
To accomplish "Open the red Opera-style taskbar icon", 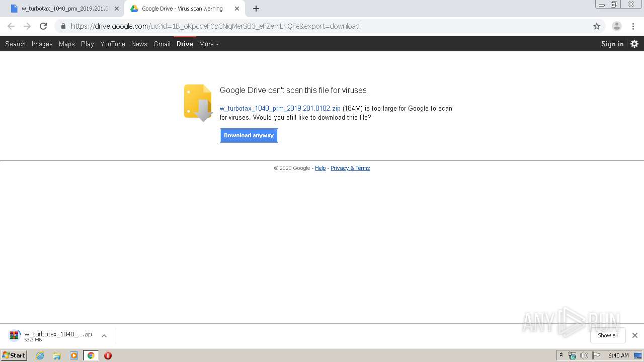I will [108, 355].
